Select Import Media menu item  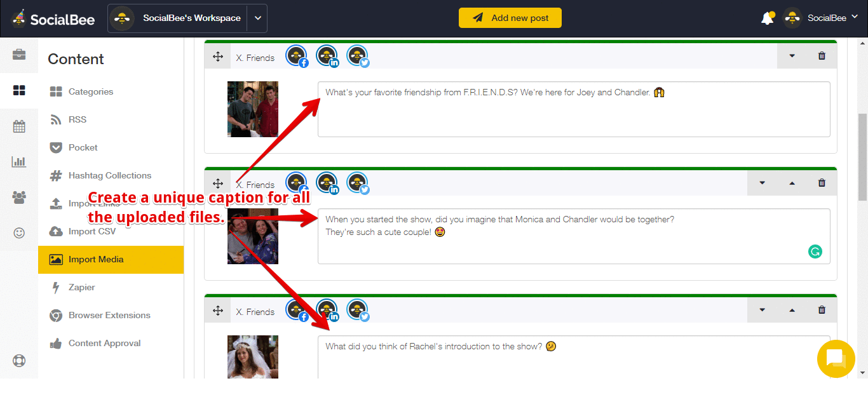pos(111,259)
